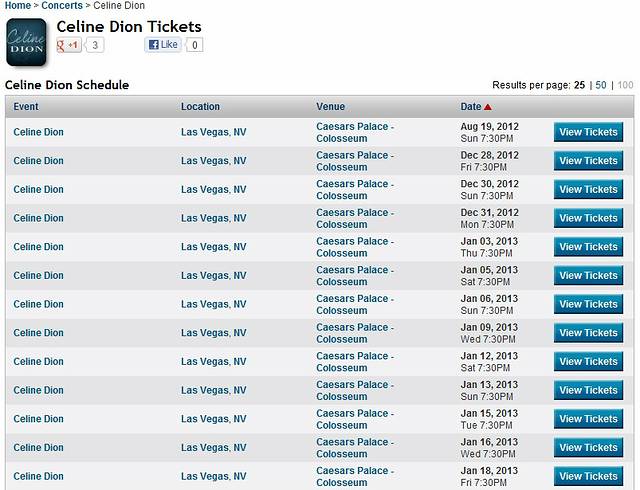Click Las Vegas, NV location for Jan 03 show

pos(213,247)
